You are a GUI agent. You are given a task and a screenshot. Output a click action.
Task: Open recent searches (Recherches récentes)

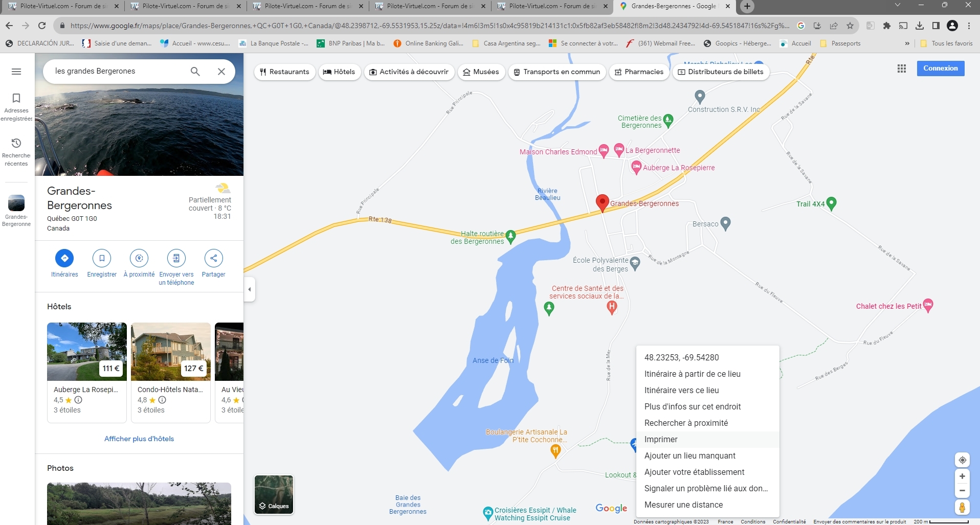(x=16, y=152)
